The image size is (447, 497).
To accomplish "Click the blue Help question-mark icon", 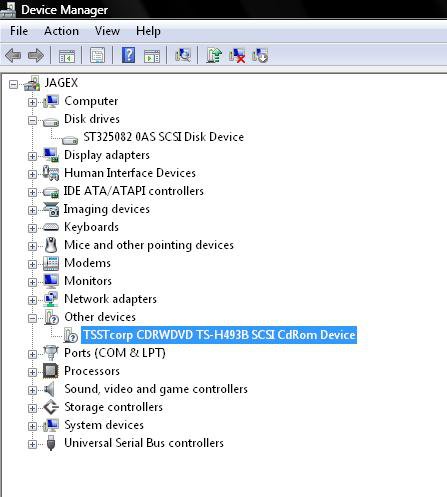I will [128, 55].
